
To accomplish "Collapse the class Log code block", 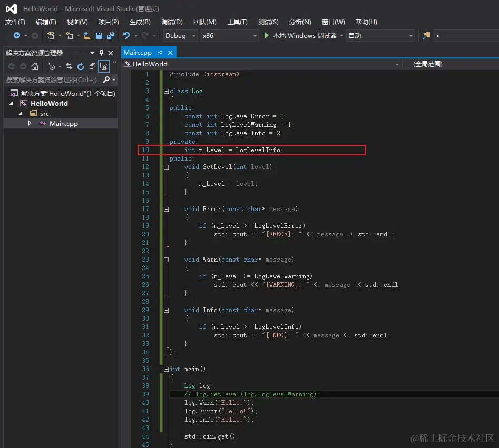I will [x=166, y=91].
